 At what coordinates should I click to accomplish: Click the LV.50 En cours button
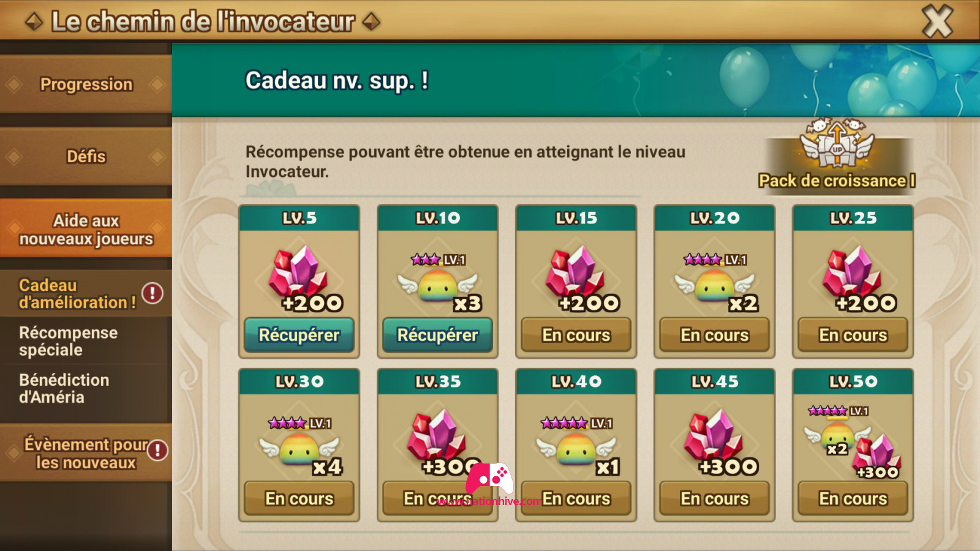click(853, 498)
